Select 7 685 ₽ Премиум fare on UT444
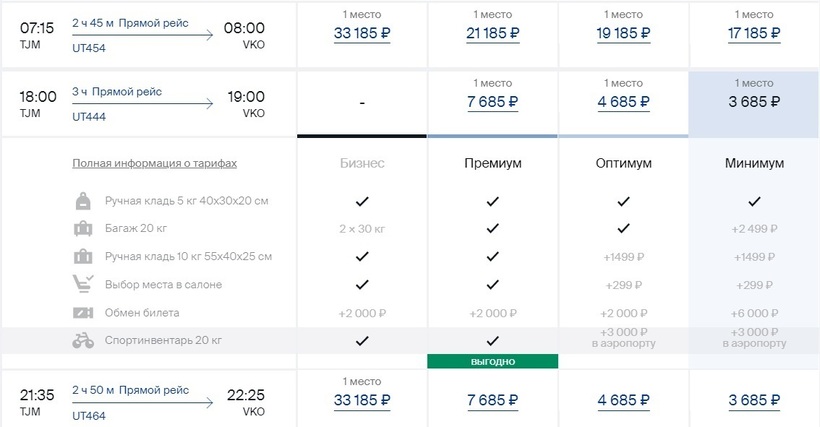The width and height of the screenshot is (820, 427). pos(493,102)
